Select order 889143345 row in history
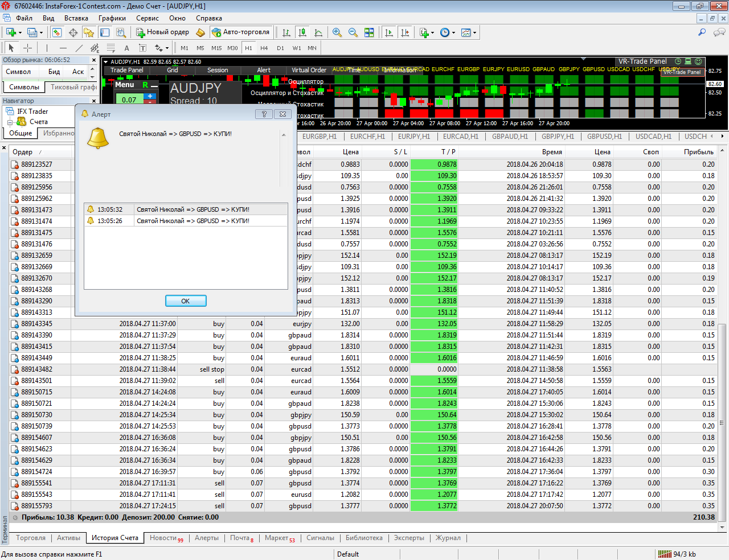This screenshot has width=729, height=560. coord(363,324)
